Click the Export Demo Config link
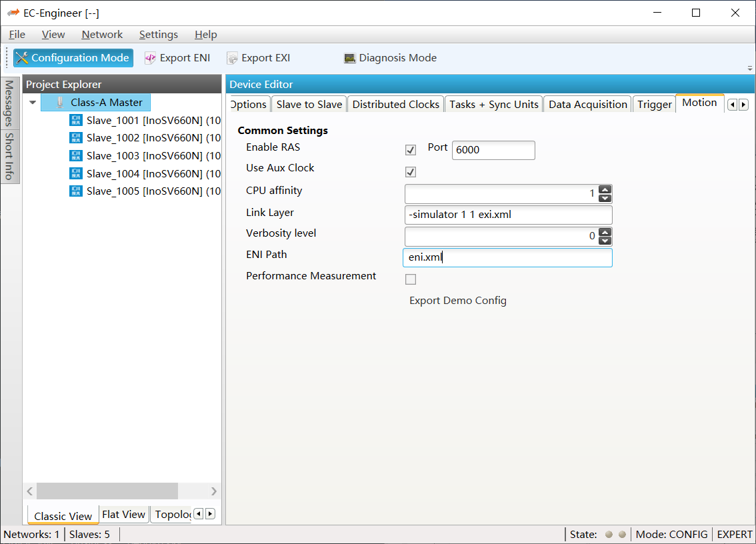 coord(457,301)
